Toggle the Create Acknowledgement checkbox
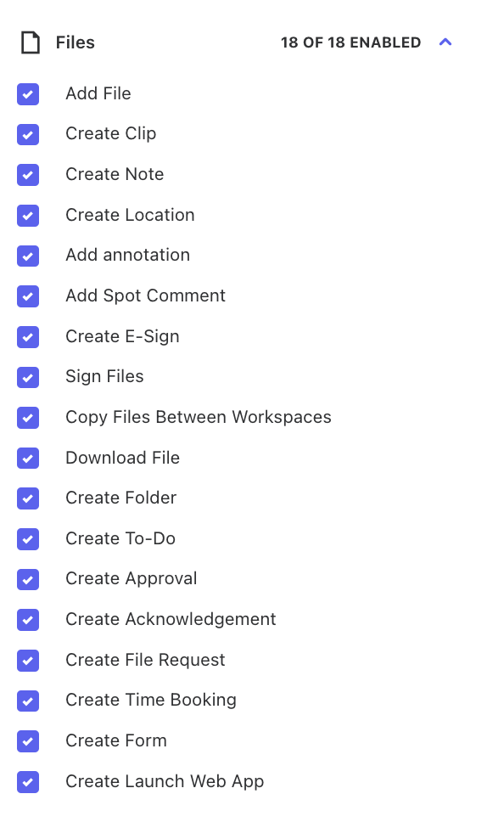This screenshot has width=504, height=822. click(x=28, y=620)
